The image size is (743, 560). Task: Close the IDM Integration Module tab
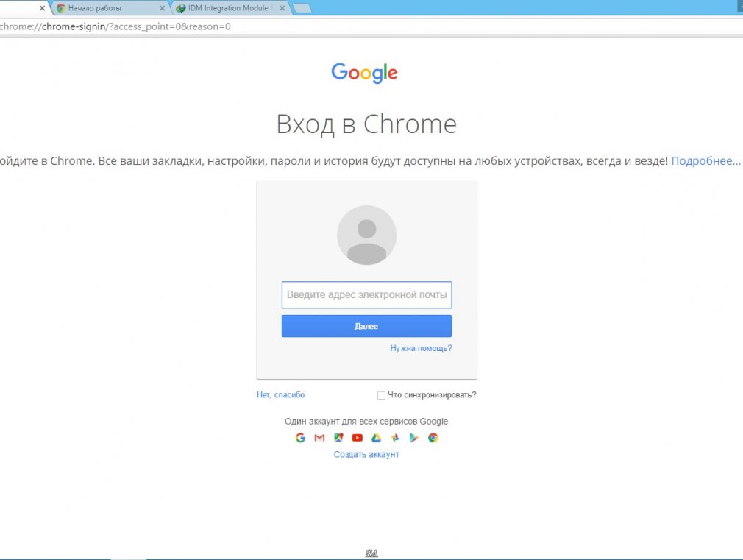point(282,8)
